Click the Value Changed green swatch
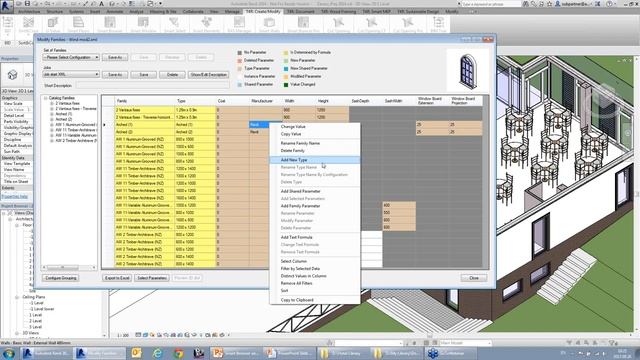 pos(286,84)
